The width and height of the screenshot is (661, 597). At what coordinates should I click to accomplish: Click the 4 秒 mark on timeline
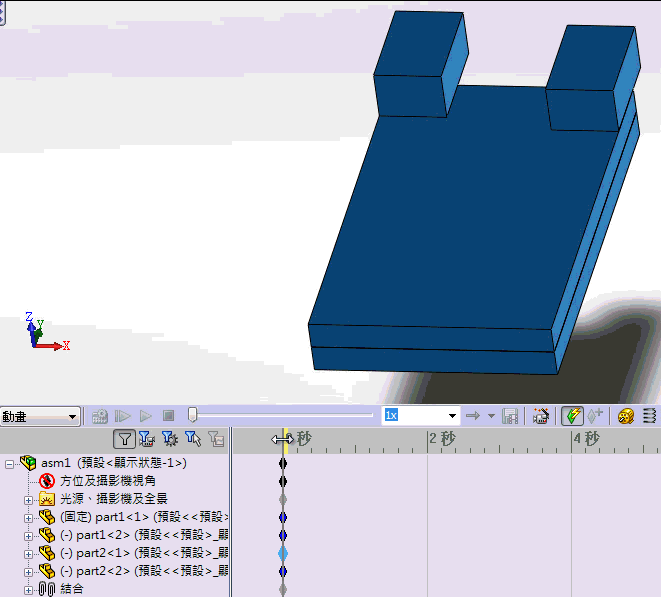point(587,439)
